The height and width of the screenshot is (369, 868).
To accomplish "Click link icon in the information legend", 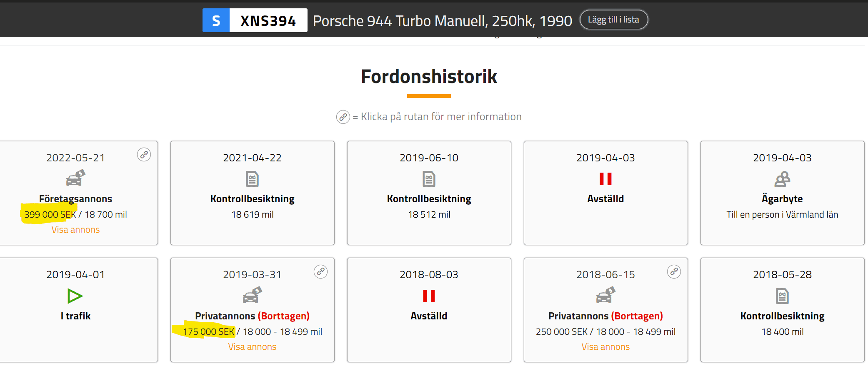I will tap(343, 117).
